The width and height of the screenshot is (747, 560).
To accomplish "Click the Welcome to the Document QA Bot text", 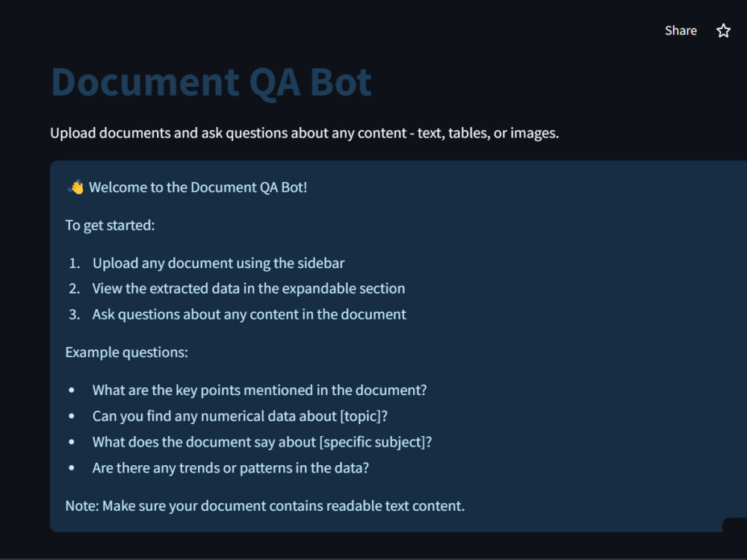I will (198, 187).
